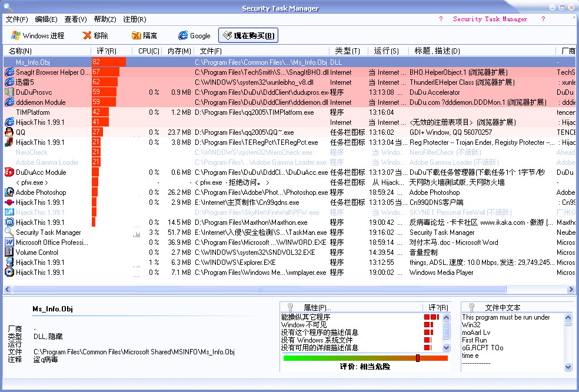Click the file text panel scroll up arrow
The height and width of the screenshot is (392, 579).
coord(568,317)
